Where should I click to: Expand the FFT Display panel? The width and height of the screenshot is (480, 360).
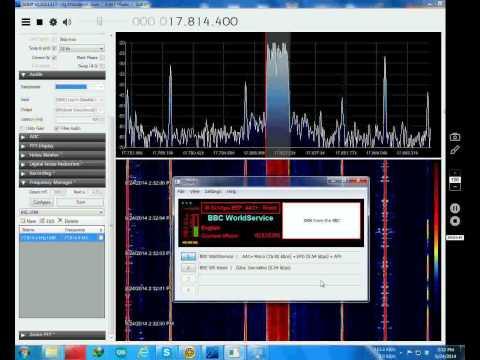point(62,146)
